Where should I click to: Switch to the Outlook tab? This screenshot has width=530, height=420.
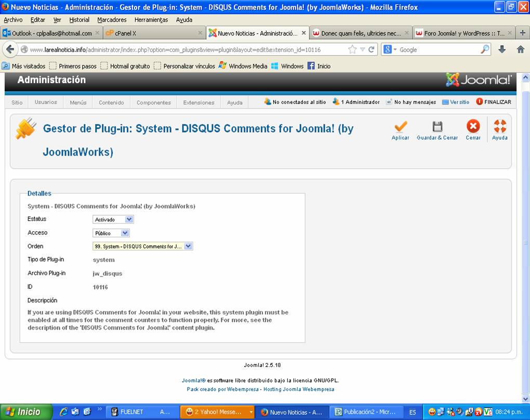pyautogui.click(x=51, y=33)
